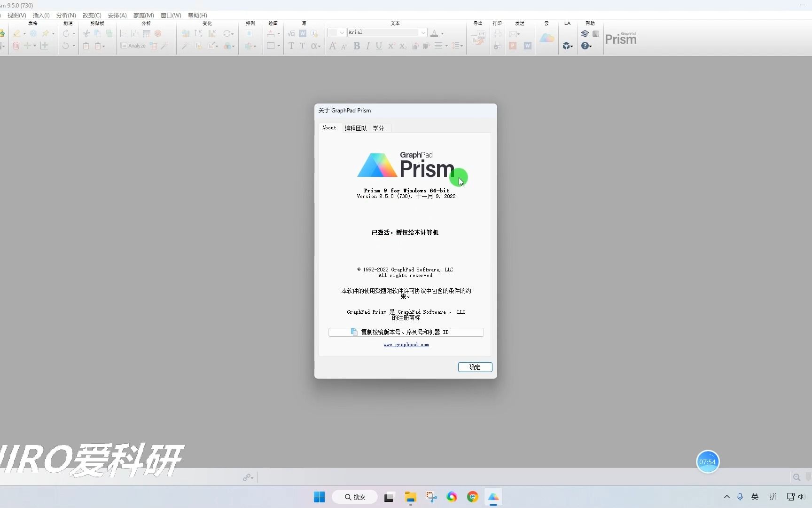The width and height of the screenshot is (812, 508).
Task: Open the 改变(C) menu
Action: (x=92, y=15)
